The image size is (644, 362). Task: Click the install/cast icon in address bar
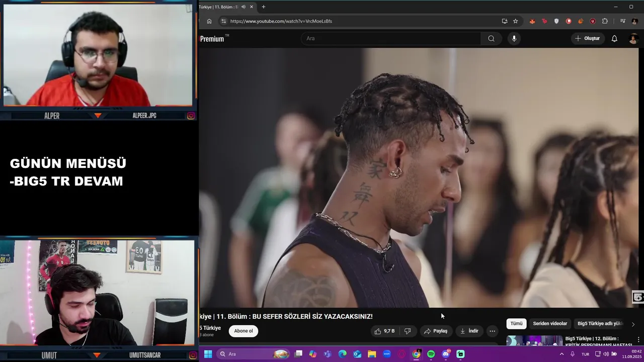(505, 21)
